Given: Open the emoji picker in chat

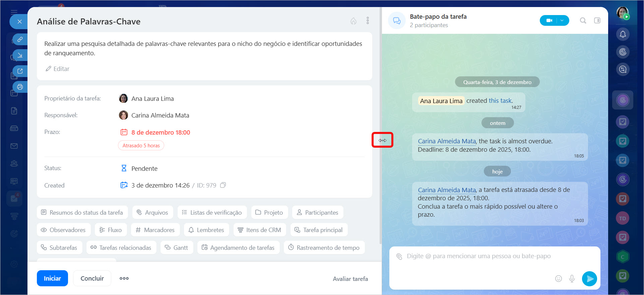Looking at the screenshot, I should 558,279.
